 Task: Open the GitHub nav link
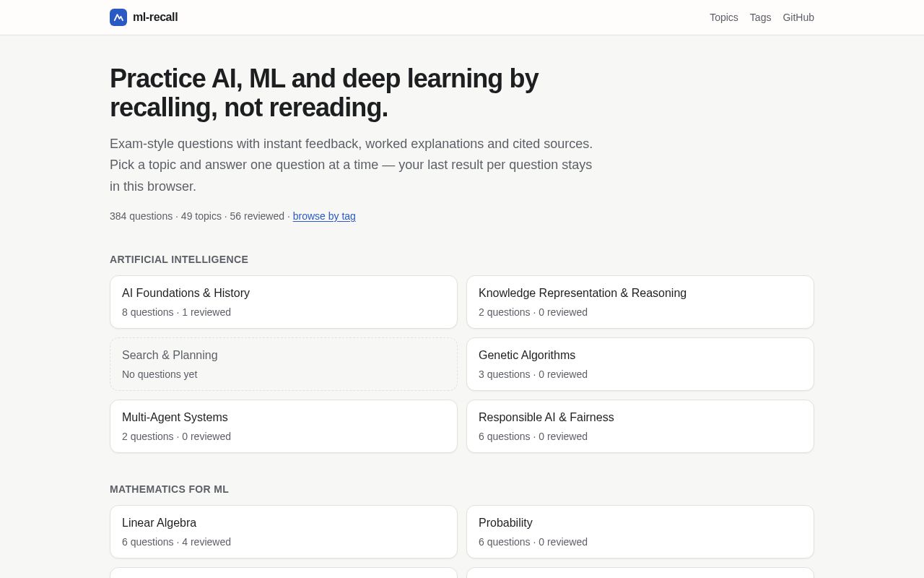point(798,17)
